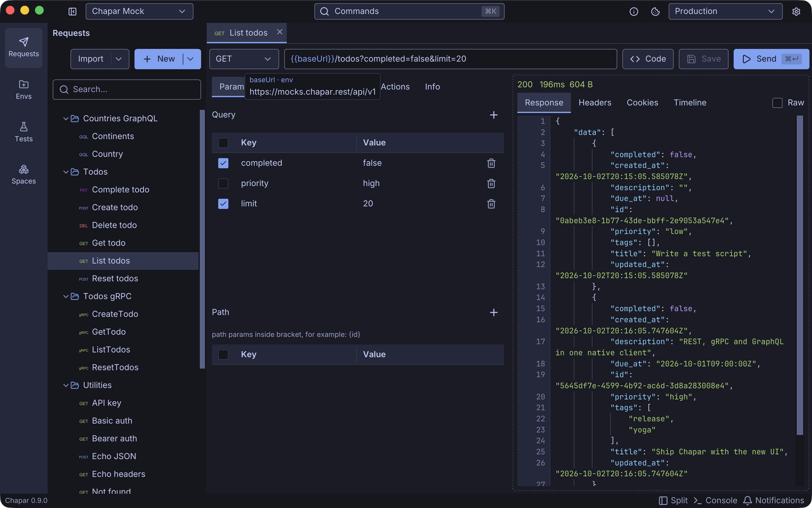Switch to the Timeline response tab
The image size is (812, 508).
[690, 103]
